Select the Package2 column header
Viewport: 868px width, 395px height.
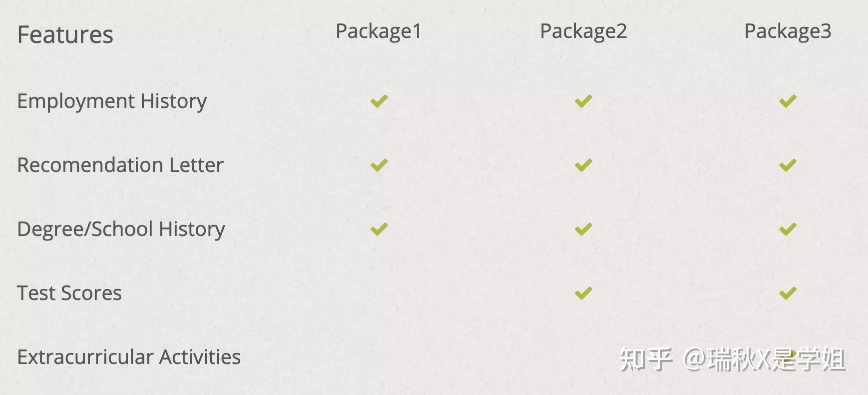pyautogui.click(x=583, y=31)
